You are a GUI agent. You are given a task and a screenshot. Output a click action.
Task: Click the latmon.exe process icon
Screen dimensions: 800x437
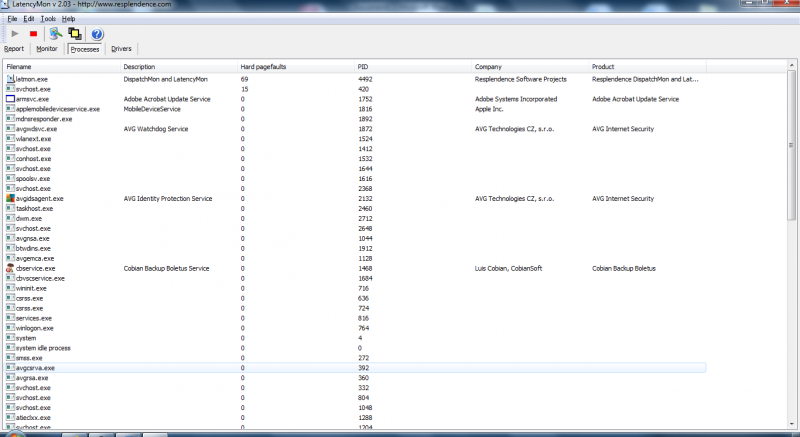click(x=10, y=79)
